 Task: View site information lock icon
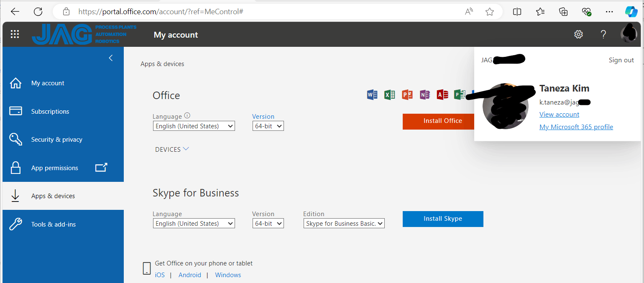65,12
